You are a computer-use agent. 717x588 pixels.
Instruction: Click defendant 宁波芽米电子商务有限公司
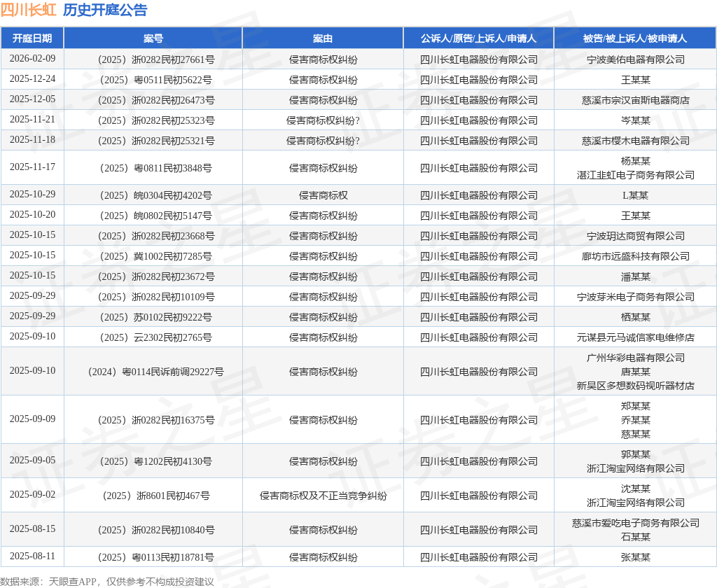[636, 297]
